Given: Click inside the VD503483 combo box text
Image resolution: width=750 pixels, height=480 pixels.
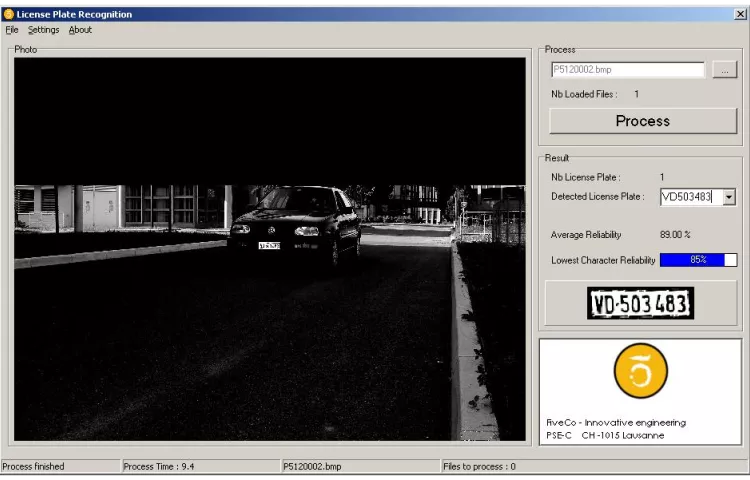Looking at the screenshot, I should pyautogui.click(x=686, y=197).
